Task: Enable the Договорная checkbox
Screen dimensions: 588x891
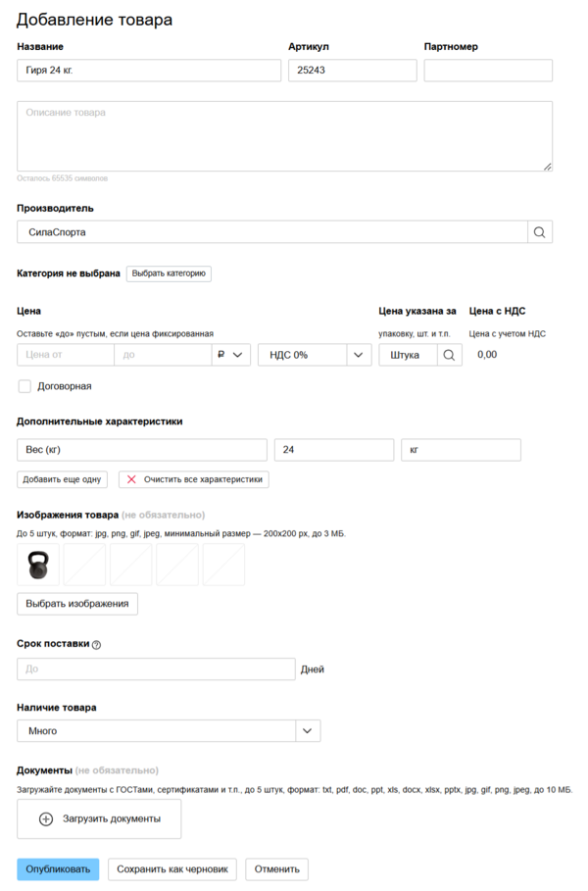Action: coord(24,386)
